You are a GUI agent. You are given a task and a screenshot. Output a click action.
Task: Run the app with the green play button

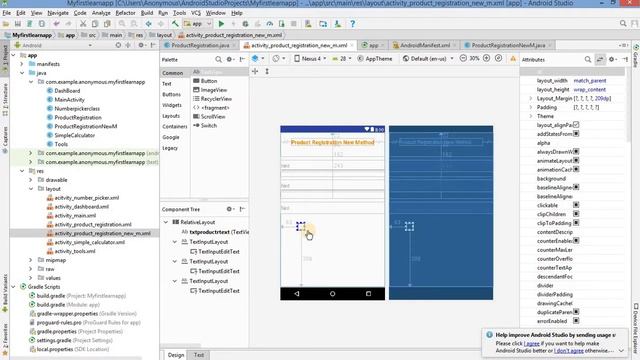(x=221, y=24)
